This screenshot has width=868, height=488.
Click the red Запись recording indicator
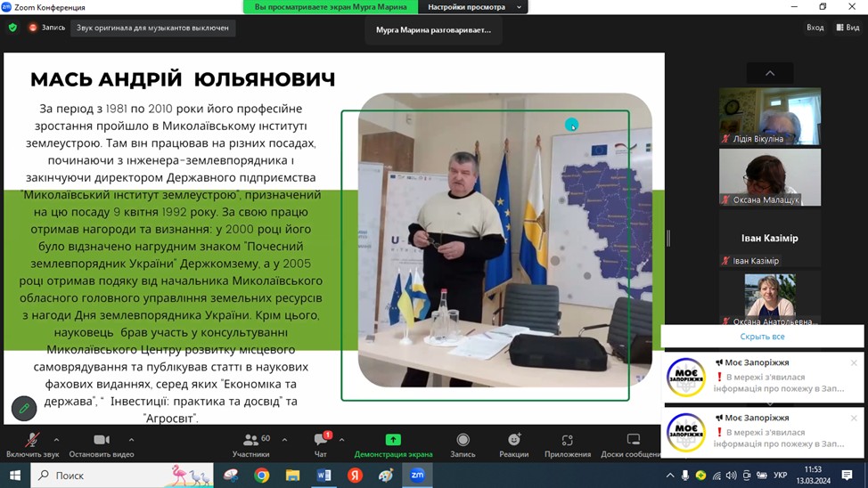(x=47, y=28)
